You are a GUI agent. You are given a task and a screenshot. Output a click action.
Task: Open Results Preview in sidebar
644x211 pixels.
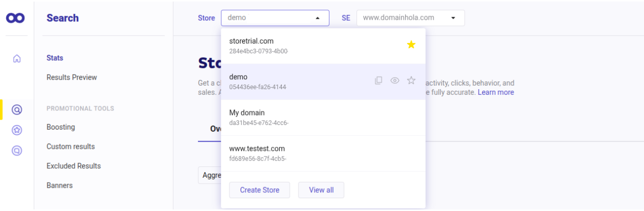pos(71,77)
